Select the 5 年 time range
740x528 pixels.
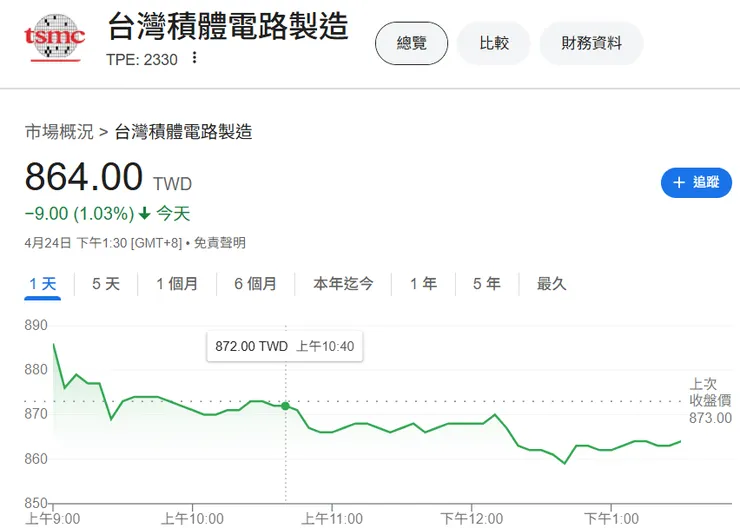click(487, 284)
